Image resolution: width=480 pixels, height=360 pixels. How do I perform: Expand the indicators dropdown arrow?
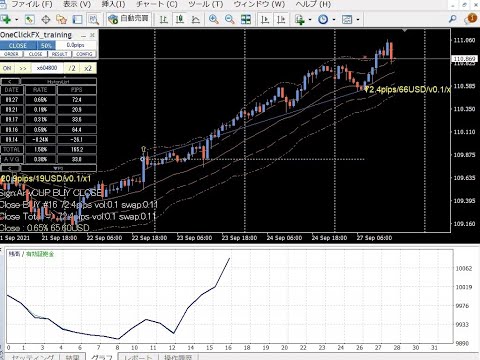click(310, 20)
